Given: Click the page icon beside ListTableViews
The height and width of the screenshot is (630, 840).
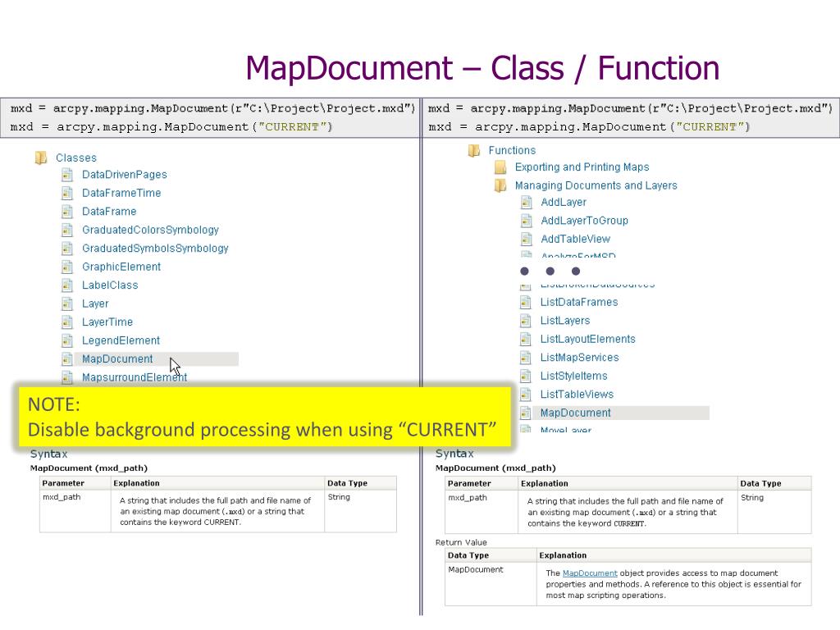Looking at the screenshot, I should (526, 395).
